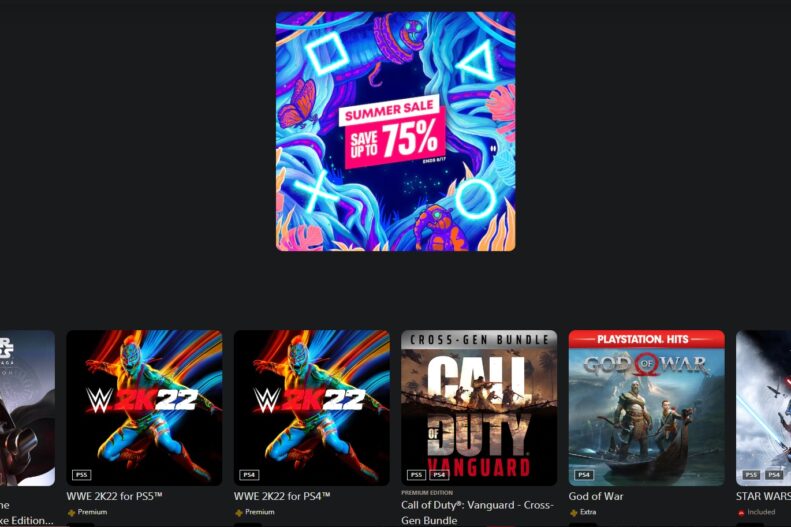Open the Summer Sale 75% banner

396,131
